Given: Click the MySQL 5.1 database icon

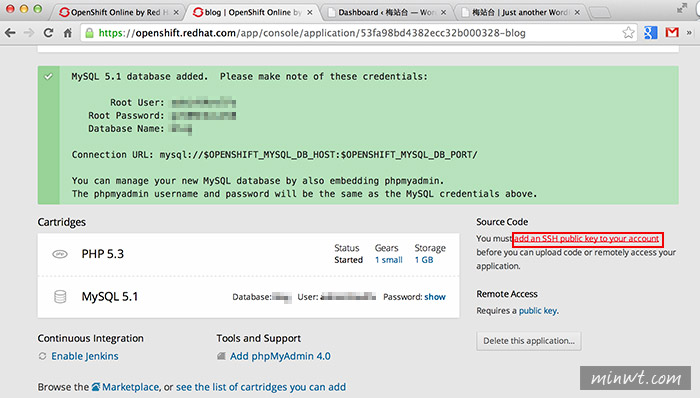Looking at the screenshot, I should [x=60, y=297].
